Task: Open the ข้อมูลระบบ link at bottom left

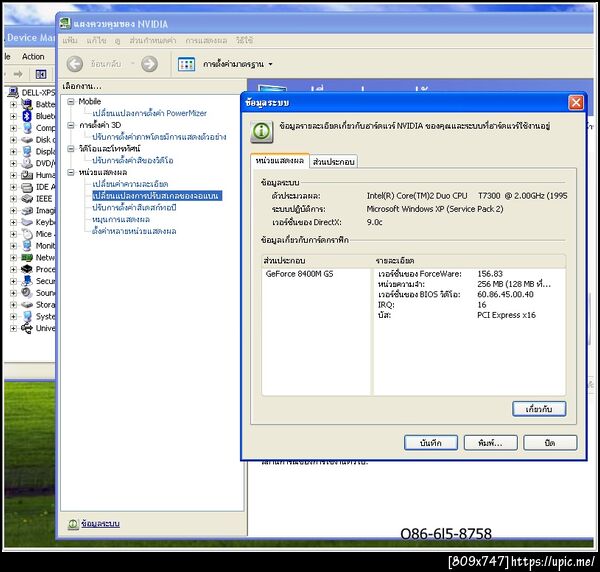Action: coord(100,523)
